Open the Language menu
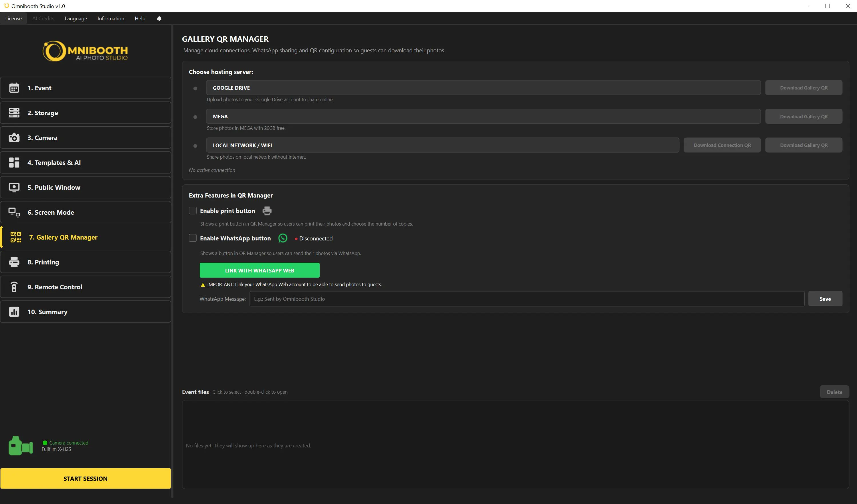857x504 pixels. click(x=76, y=18)
